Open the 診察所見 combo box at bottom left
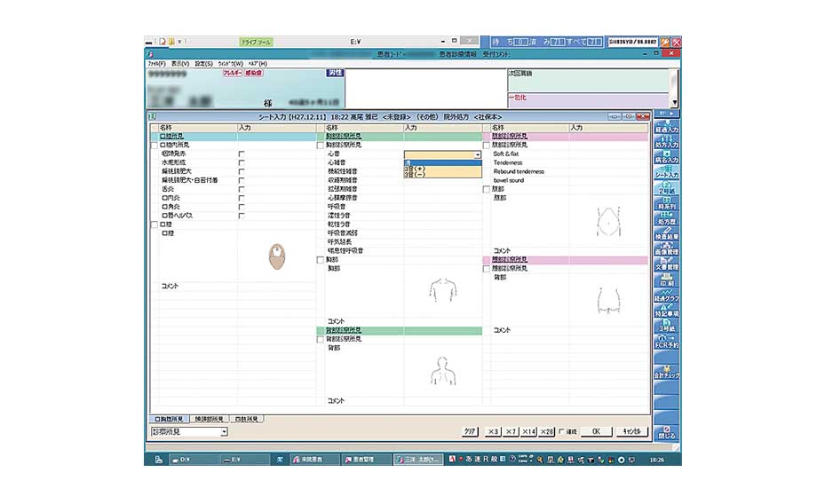The image size is (817, 504). click(x=224, y=431)
